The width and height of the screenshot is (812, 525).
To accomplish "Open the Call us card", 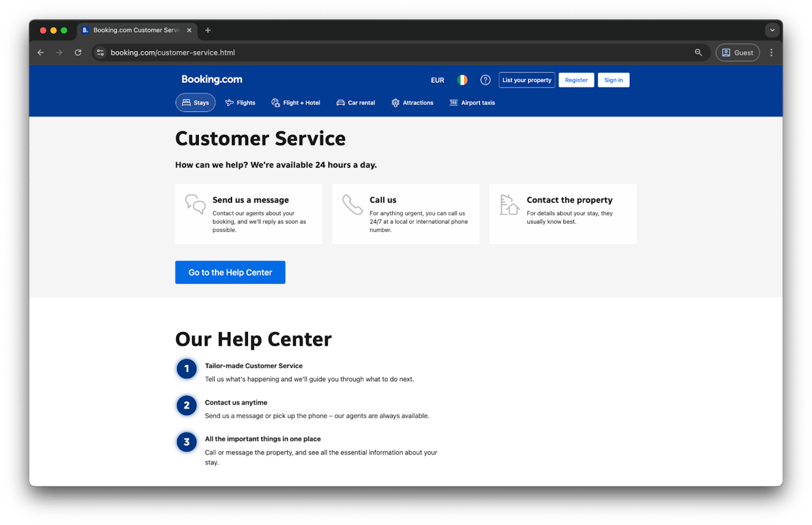I will (406, 214).
